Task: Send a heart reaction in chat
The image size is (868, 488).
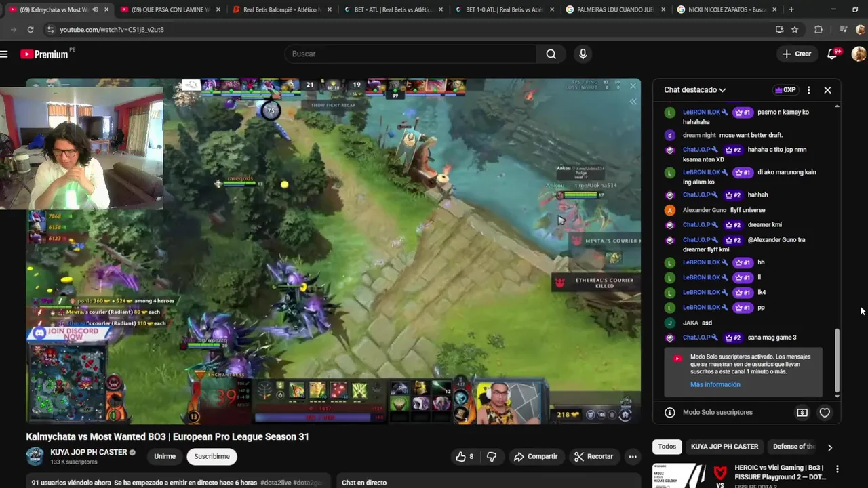Action: (825, 412)
